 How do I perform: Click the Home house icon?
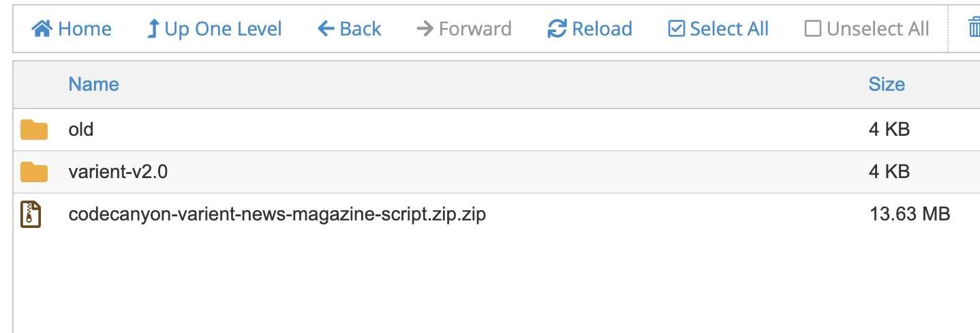point(42,29)
